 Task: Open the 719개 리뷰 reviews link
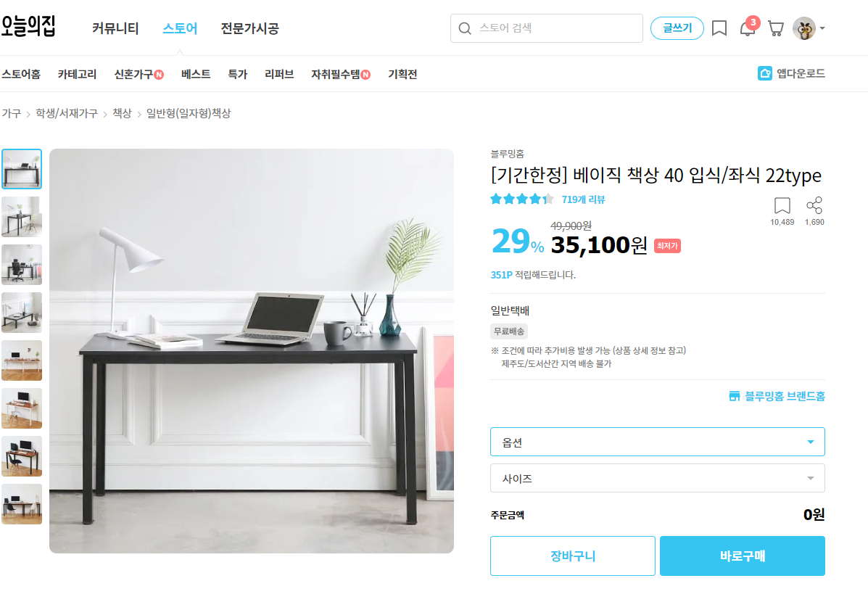583,199
